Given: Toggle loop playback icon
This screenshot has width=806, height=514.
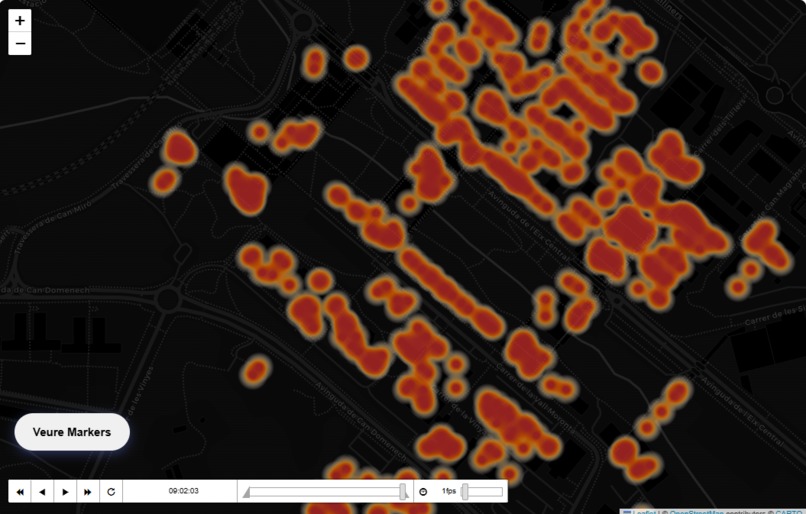Looking at the screenshot, I should click(x=111, y=492).
